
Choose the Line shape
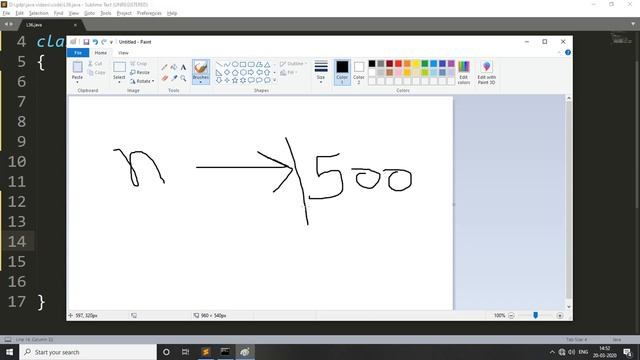pos(219,64)
